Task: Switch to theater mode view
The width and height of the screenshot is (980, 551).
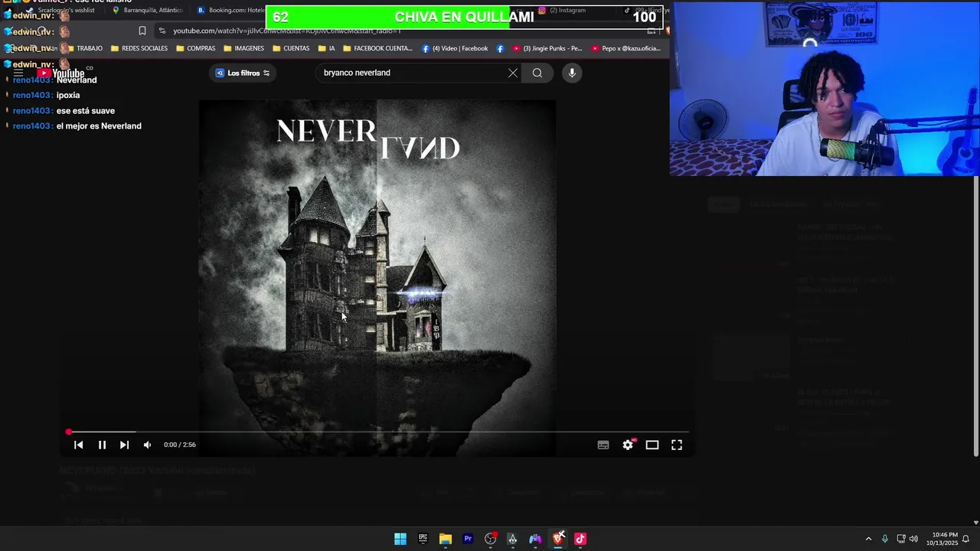Action: tap(652, 445)
